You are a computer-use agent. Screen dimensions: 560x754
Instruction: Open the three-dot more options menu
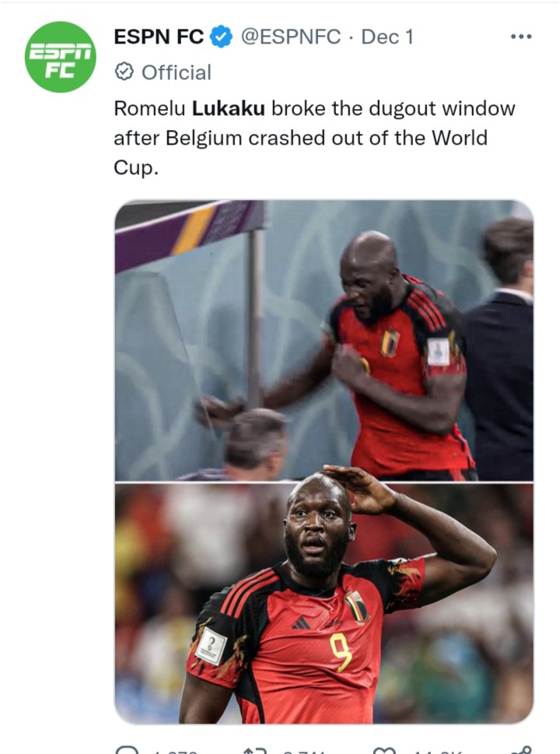[x=521, y=37]
